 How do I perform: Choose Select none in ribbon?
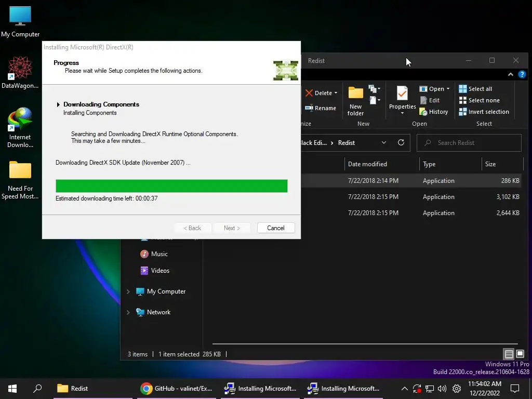click(479, 100)
